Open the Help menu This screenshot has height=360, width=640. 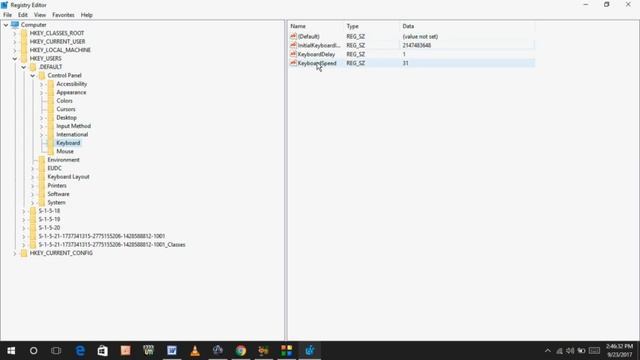click(87, 15)
